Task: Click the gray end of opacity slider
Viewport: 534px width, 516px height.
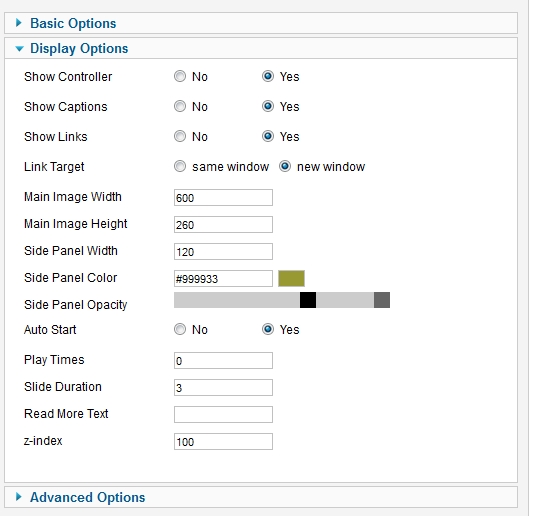Action: pyautogui.click(x=382, y=300)
